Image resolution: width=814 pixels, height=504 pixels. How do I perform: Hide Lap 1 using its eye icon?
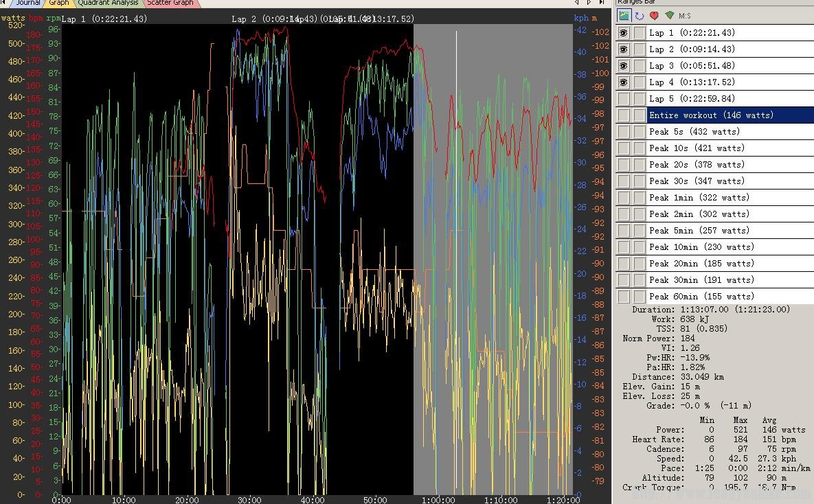pyautogui.click(x=623, y=33)
